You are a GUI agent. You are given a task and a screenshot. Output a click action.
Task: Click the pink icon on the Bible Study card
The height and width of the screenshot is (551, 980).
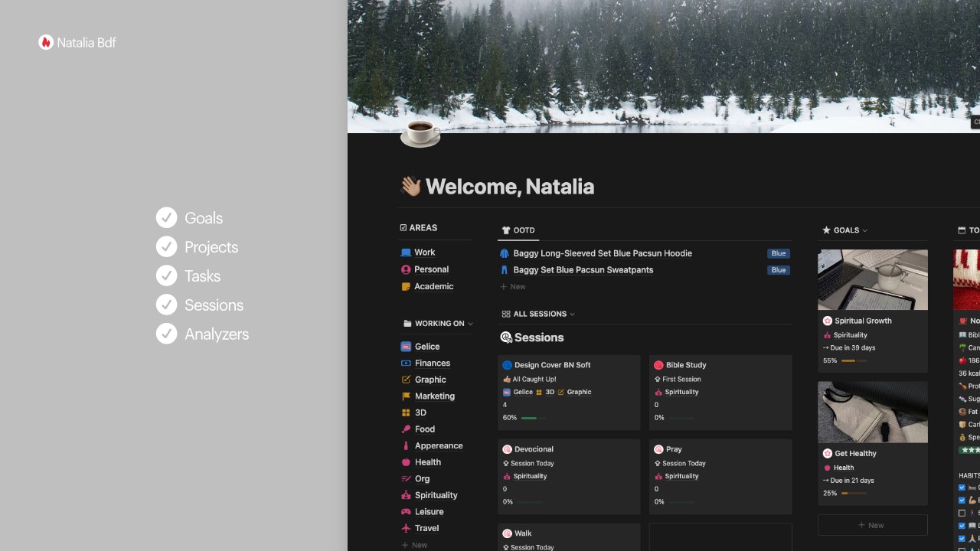(x=658, y=365)
